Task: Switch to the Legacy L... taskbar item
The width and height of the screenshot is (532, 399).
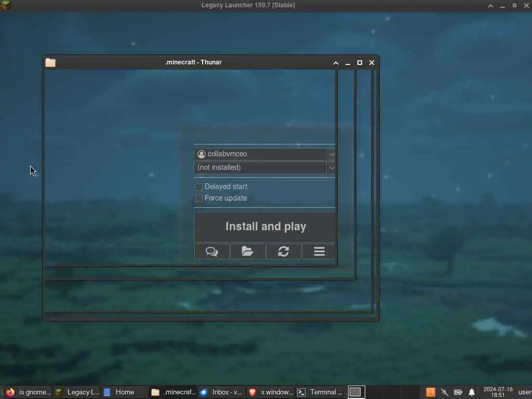Action: (77, 392)
